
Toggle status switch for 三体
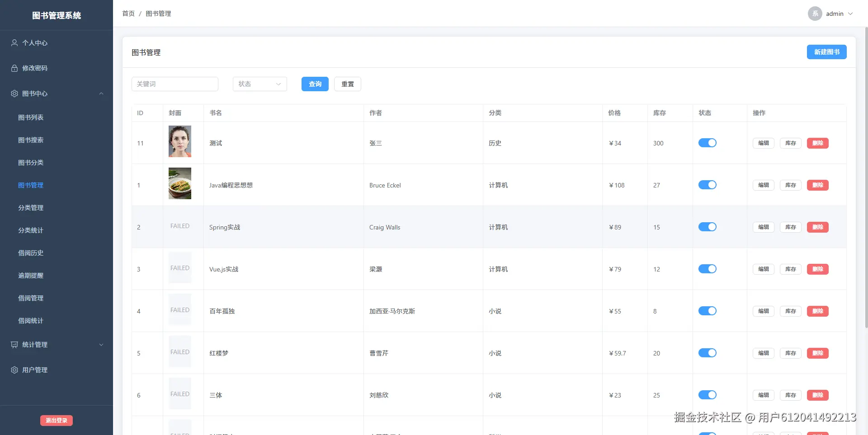(x=708, y=395)
